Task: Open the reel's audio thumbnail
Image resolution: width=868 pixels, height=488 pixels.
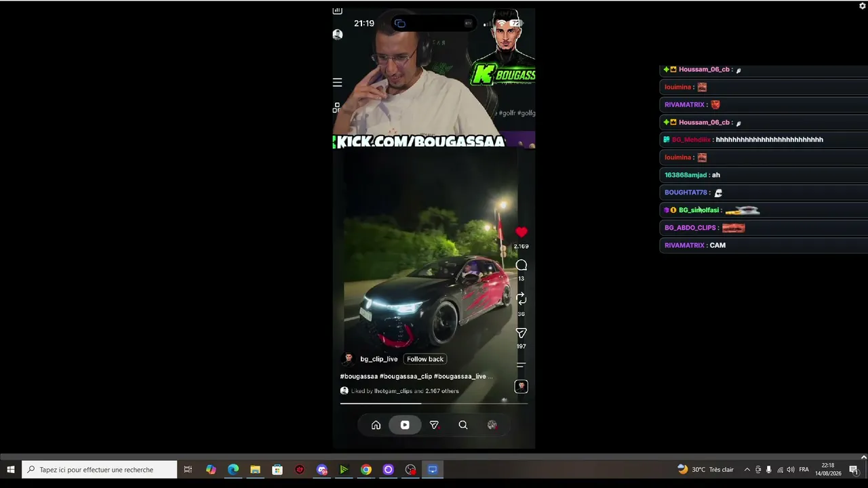Action: 521,386
